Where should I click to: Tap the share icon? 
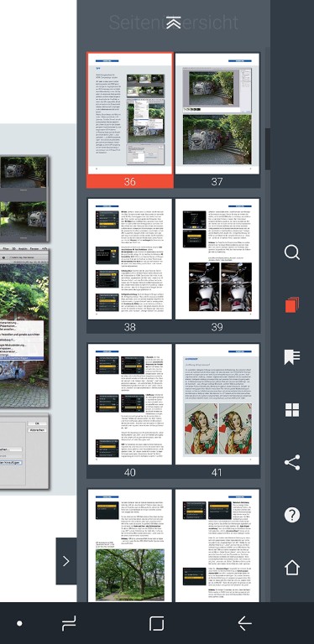[292, 463]
